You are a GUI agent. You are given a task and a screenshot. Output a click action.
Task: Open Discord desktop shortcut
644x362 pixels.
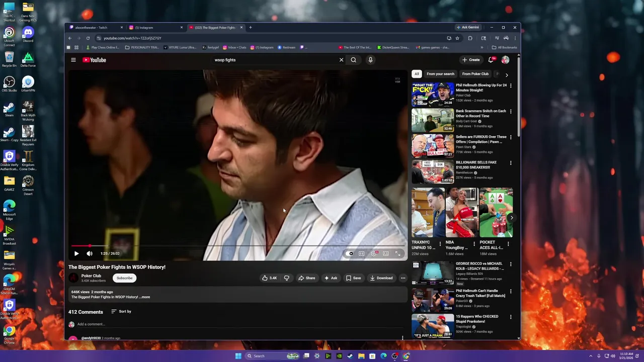(28, 35)
